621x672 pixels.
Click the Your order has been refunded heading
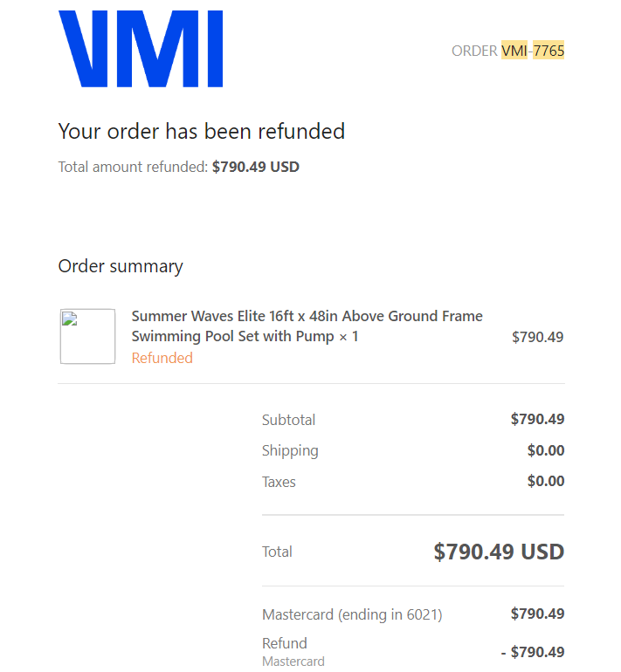coord(202,131)
